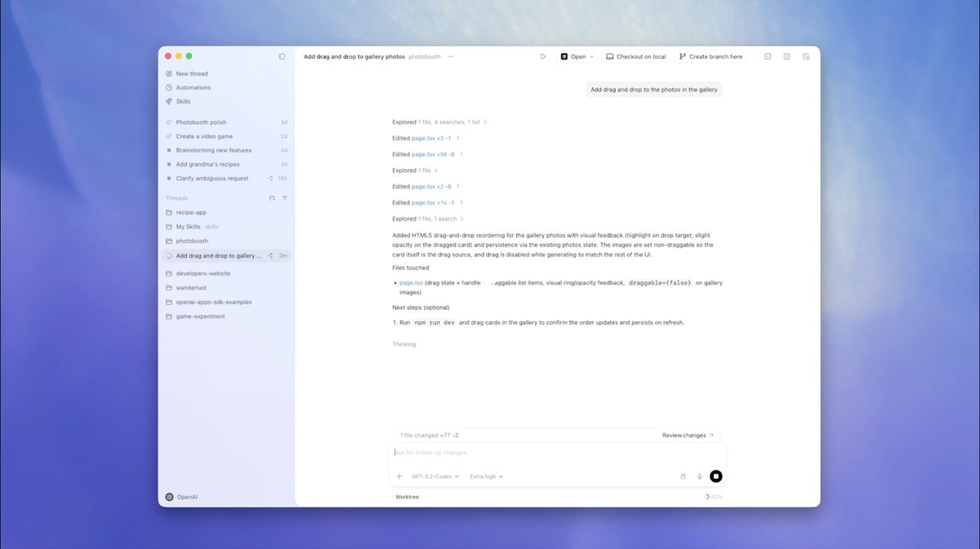Click the plus attach icon in the composer
Image resolution: width=980 pixels, height=549 pixels.
[399, 476]
